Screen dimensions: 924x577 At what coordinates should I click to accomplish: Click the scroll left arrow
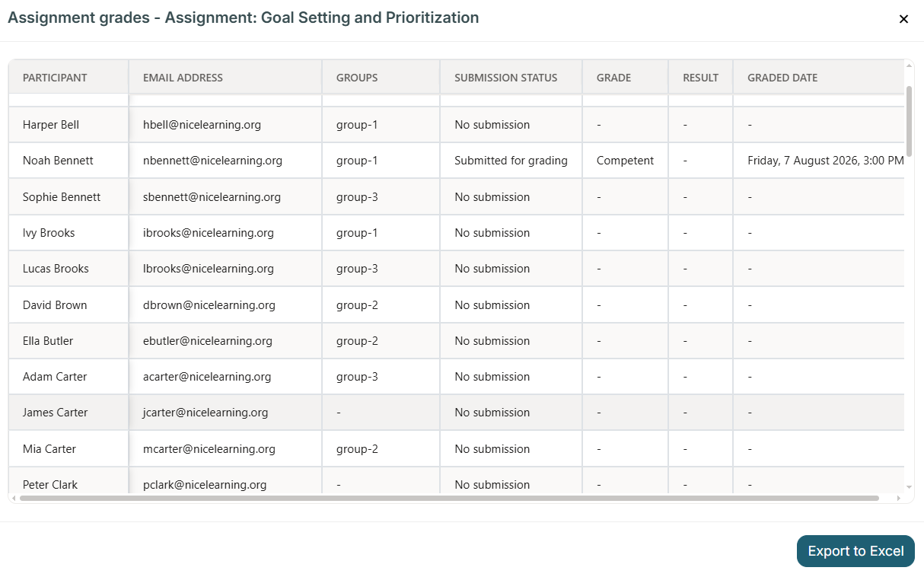coord(13,499)
